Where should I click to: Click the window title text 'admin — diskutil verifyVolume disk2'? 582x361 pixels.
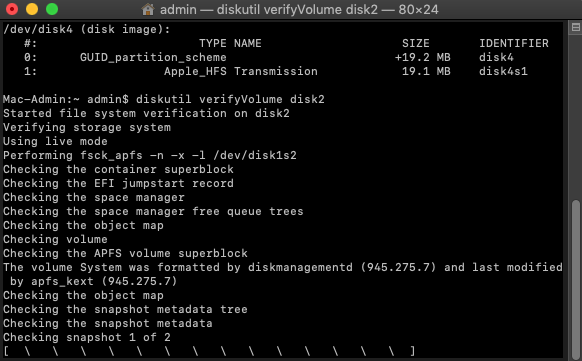pos(269,9)
